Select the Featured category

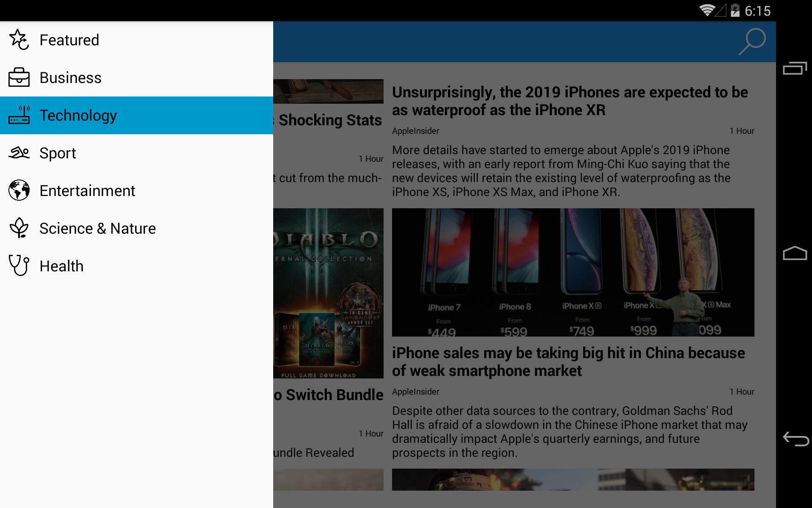(137, 40)
